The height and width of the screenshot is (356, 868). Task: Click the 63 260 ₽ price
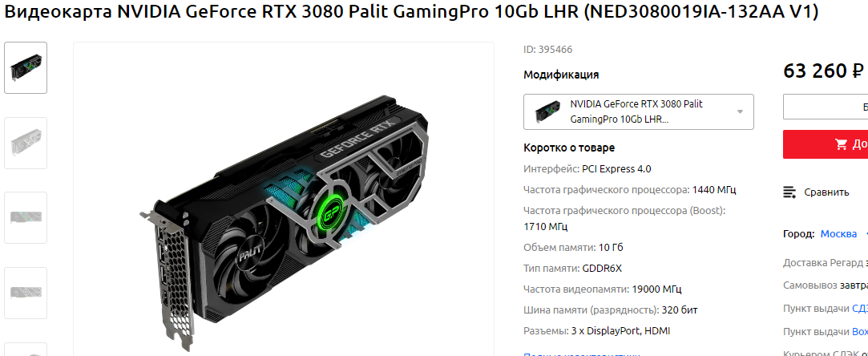coord(824,71)
